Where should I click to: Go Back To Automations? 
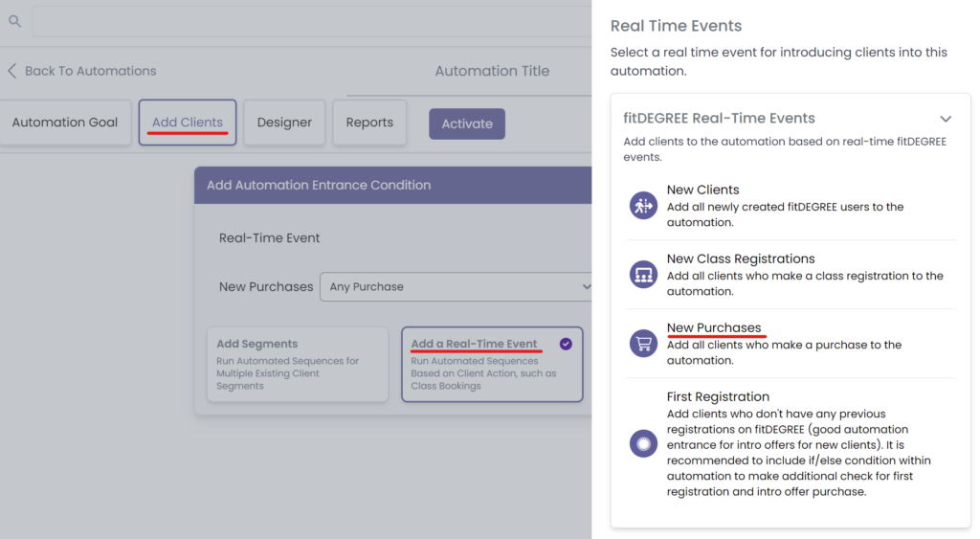pos(90,71)
